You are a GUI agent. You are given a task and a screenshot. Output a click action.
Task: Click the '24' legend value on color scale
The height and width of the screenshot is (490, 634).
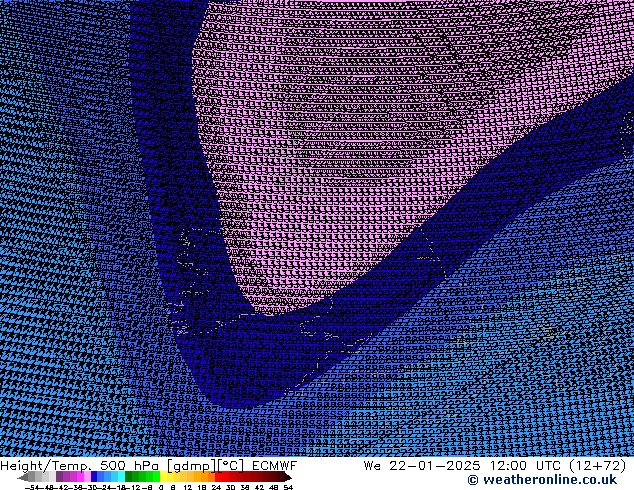point(216,488)
